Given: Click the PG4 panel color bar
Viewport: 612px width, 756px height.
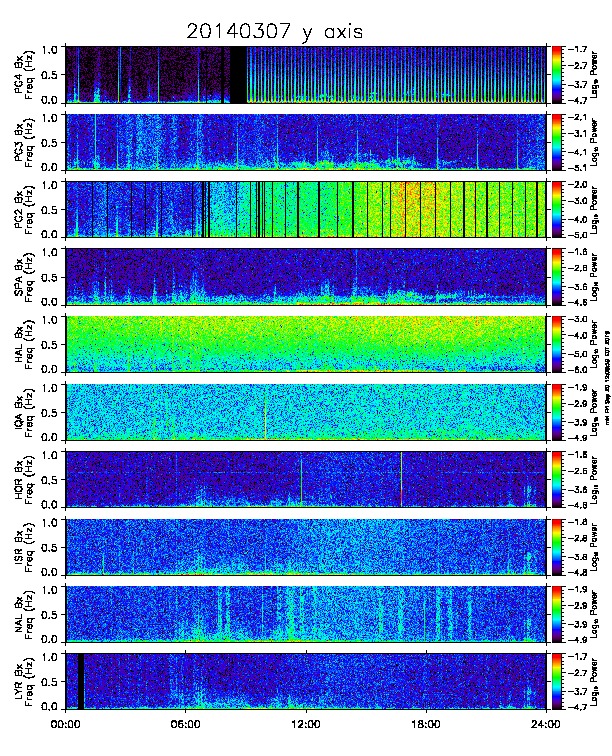Looking at the screenshot, I should coord(557,75).
